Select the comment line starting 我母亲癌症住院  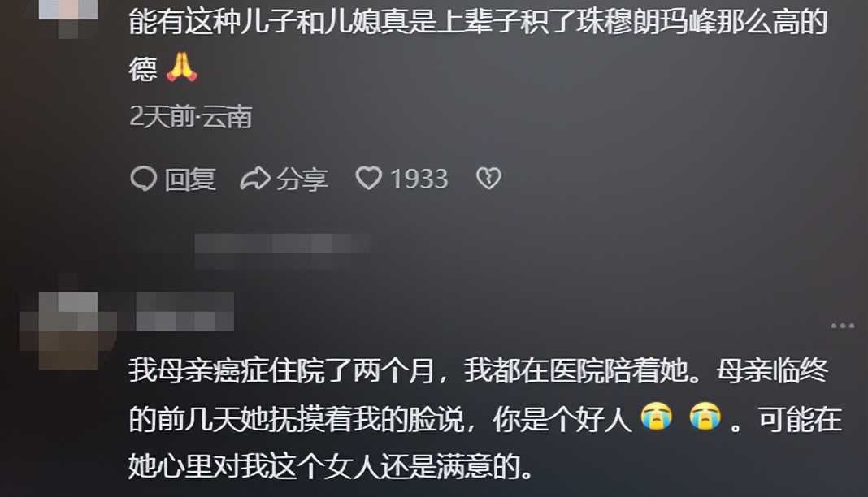pyautogui.click(x=478, y=370)
